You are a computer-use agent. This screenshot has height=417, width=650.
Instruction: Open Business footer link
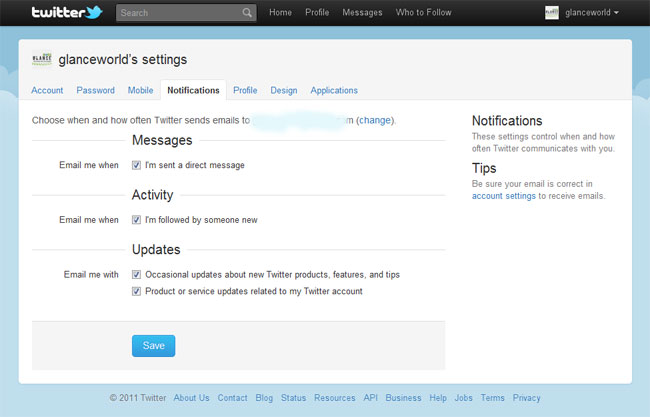point(403,398)
